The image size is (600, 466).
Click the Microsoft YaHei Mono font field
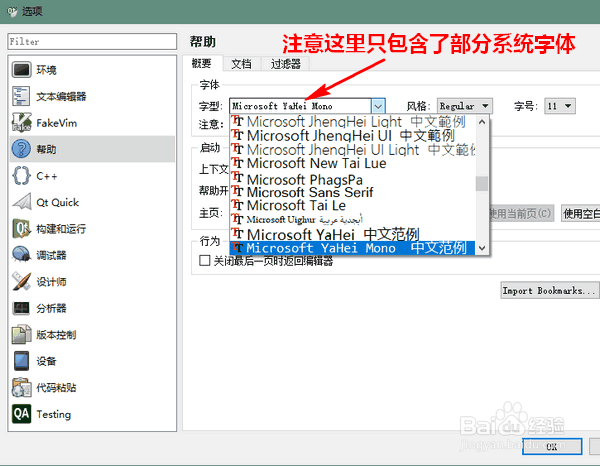pyautogui.click(x=300, y=106)
